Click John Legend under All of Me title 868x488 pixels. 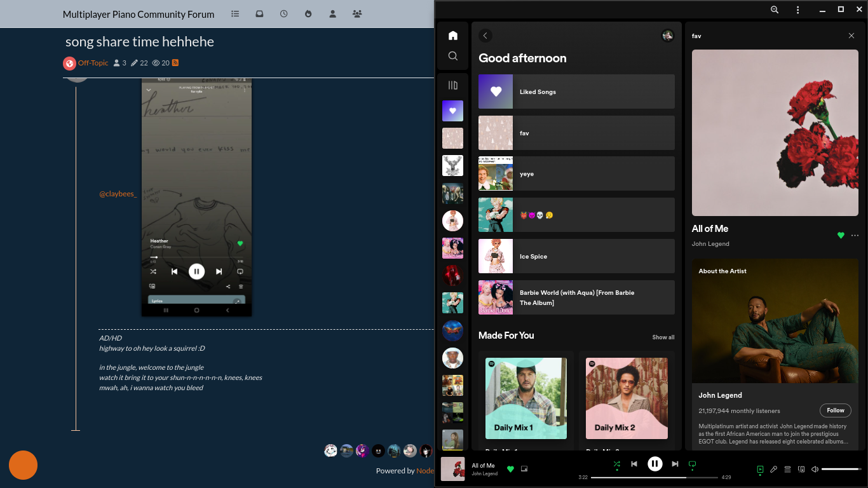pos(710,244)
